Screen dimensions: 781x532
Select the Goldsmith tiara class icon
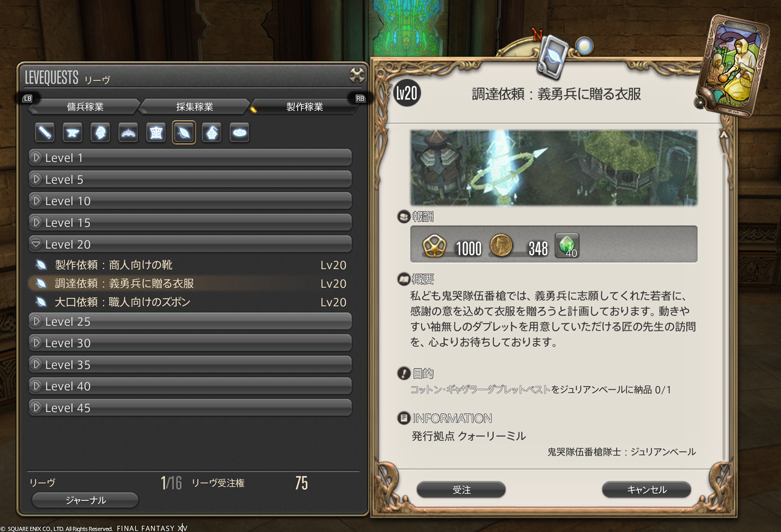pyautogui.click(x=128, y=133)
